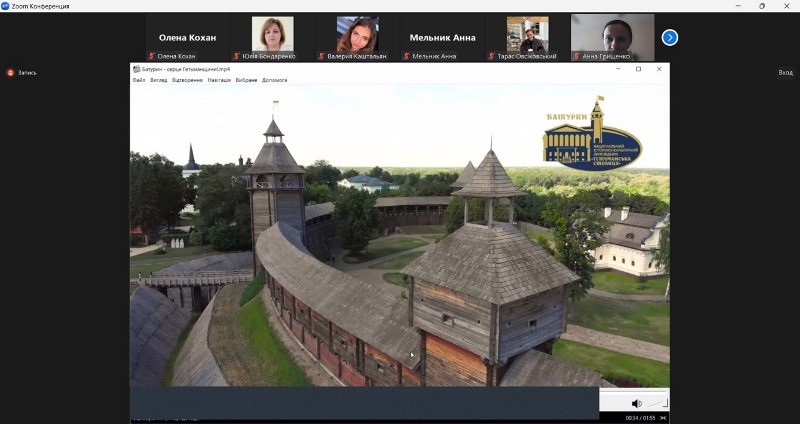Click the video player title Батурин – серце Гетьманщини

(x=186, y=69)
